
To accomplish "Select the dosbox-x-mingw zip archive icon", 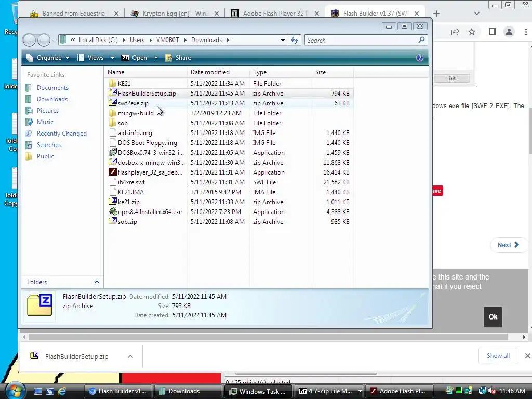I will pyautogui.click(x=113, y=162).
